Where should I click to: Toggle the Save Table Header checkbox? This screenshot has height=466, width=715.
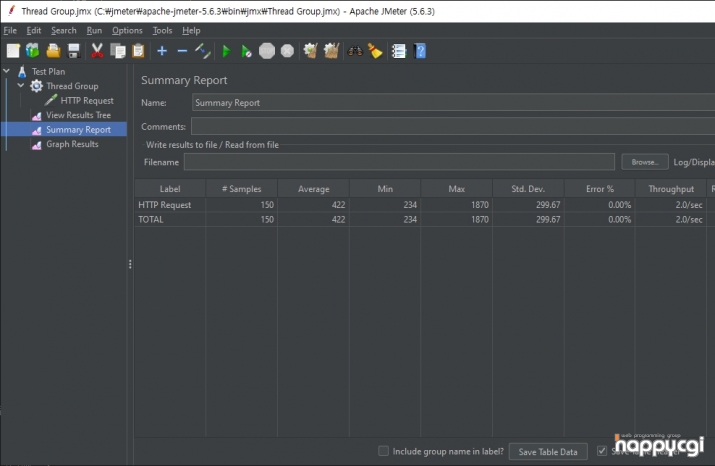(602, 451)
